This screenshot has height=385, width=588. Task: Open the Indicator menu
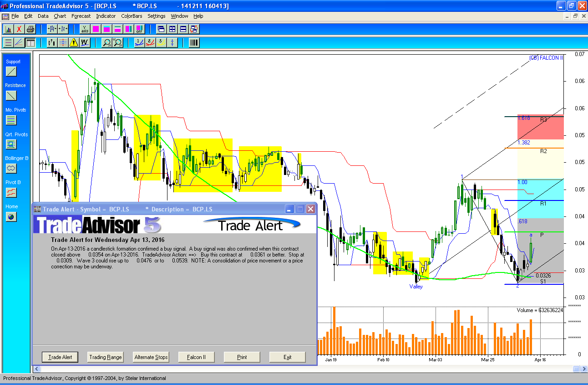click(106, 16)
